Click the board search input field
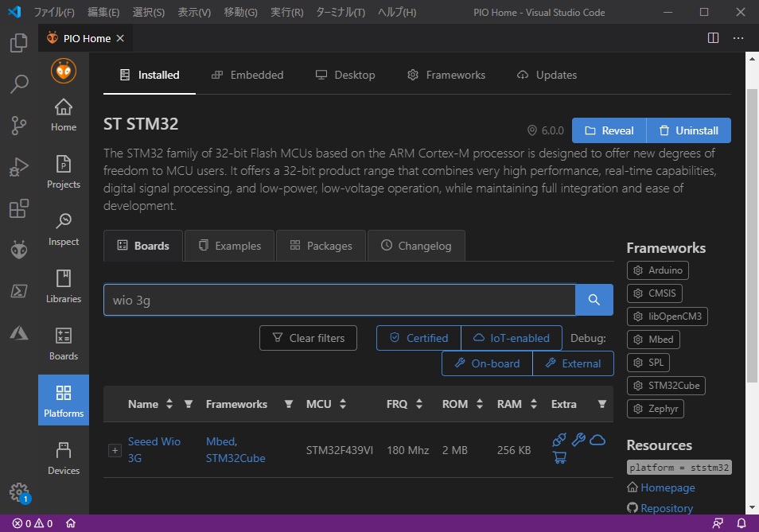 (x=340, y=300)
